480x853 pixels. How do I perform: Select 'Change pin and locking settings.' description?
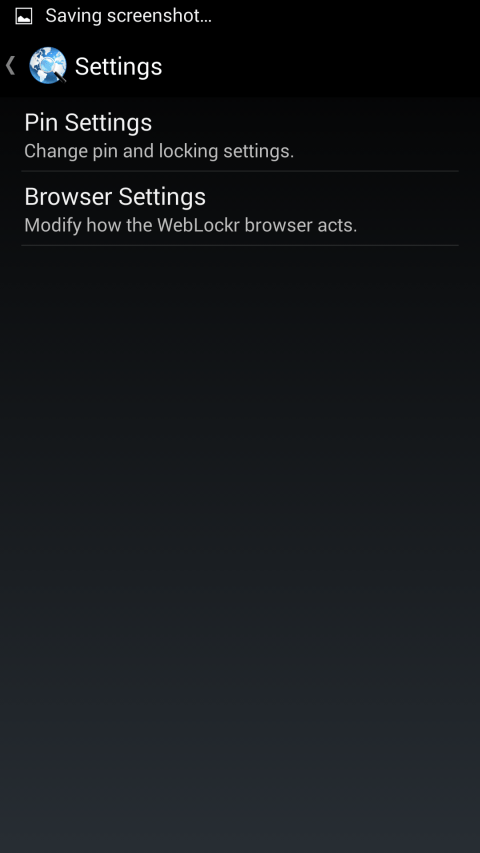pos(159,151)
